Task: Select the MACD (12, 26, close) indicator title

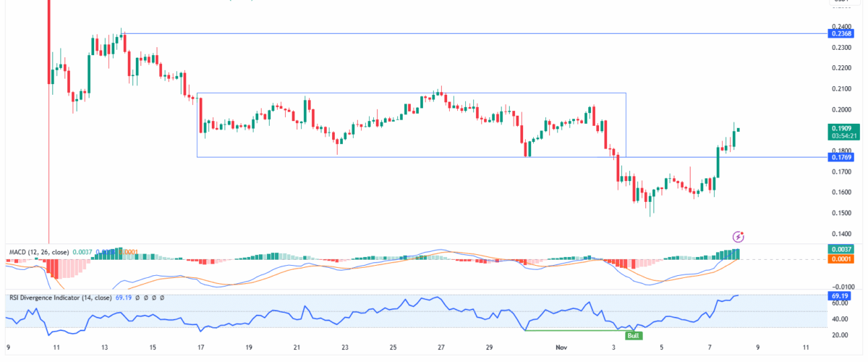Action: pyautogui.click(x=38, y=252)
